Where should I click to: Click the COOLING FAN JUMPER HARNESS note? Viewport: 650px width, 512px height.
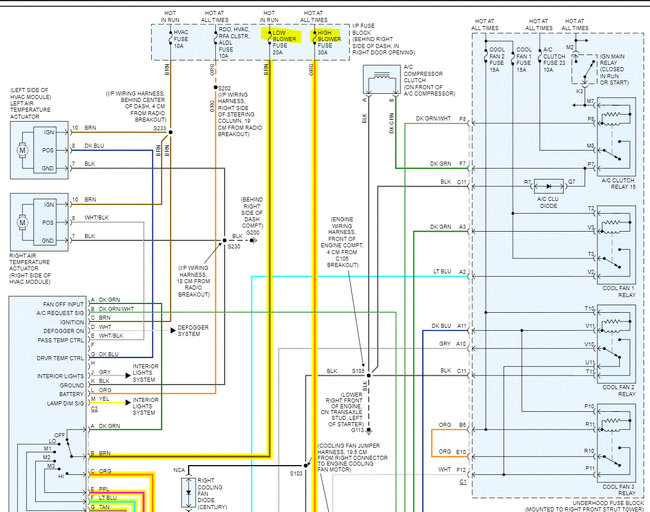tap(353, 457)
